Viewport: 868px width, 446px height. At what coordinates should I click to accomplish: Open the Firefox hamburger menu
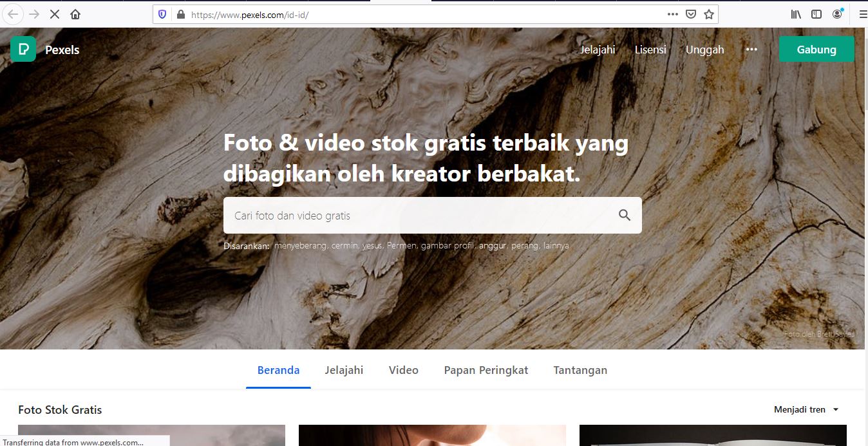point(862,13)
